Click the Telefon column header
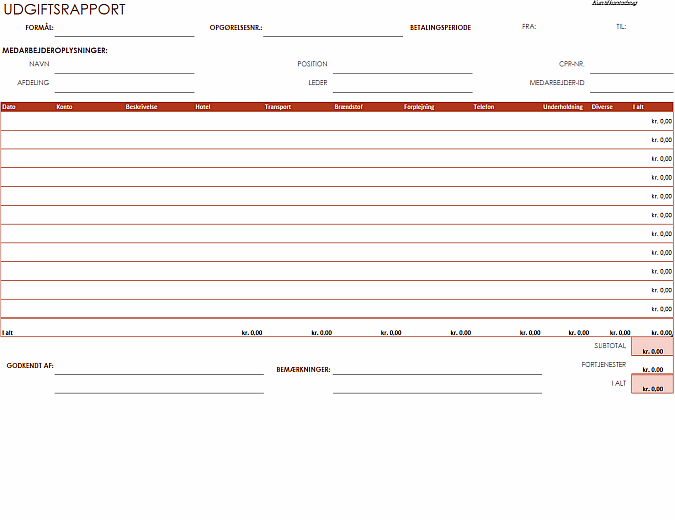Image resolution: width=675 pixels, height=520 pixels. pyautogui.click(x=484, y=106)
